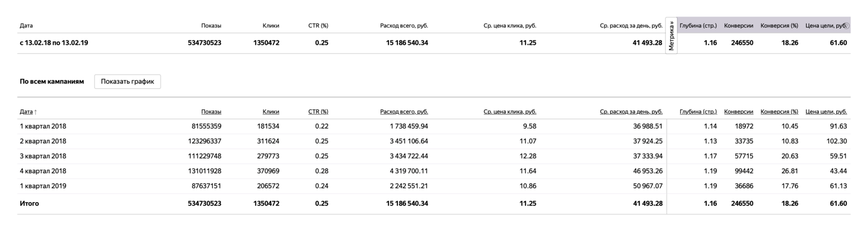The image size is (868, 231).
Task: Click the Итого row label
Action: [29, 204]
